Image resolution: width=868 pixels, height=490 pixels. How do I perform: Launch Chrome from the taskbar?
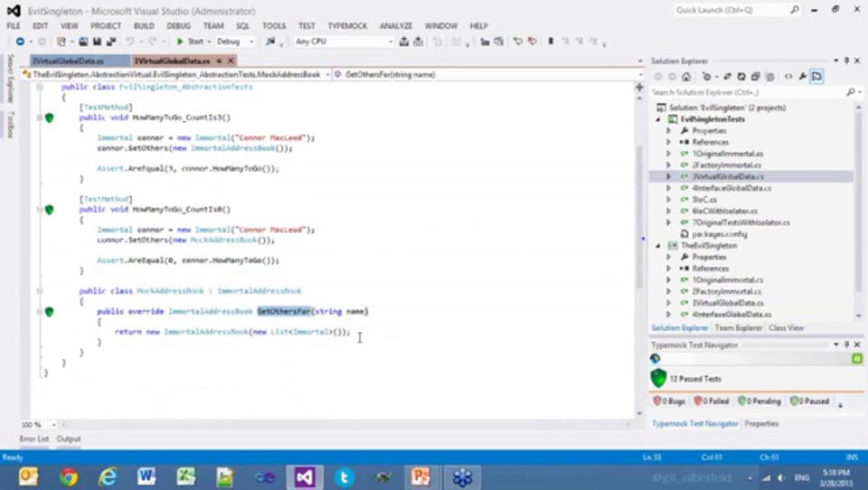coord(69,477)
